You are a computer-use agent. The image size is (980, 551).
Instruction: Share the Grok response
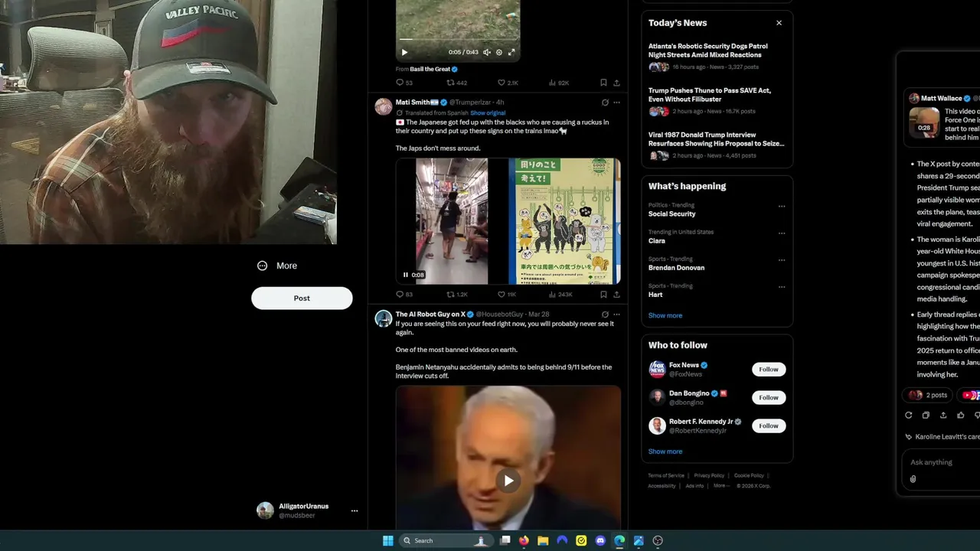pos(943,415)
